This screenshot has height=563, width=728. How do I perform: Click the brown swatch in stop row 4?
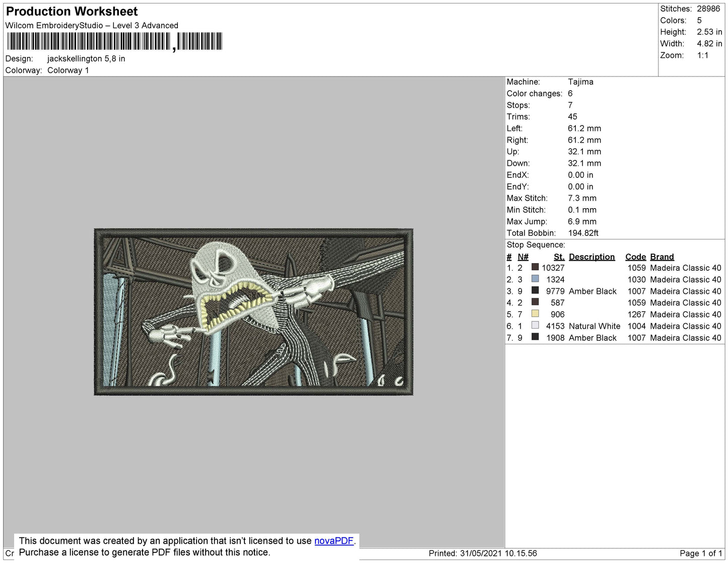pyautogui.click(x=535, y=302)
